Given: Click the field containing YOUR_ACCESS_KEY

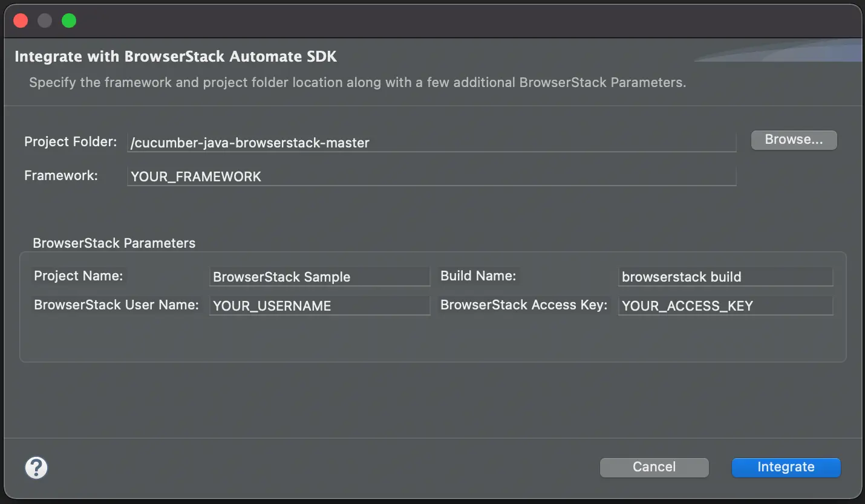Looking at the screenshot, I should 725,306.
